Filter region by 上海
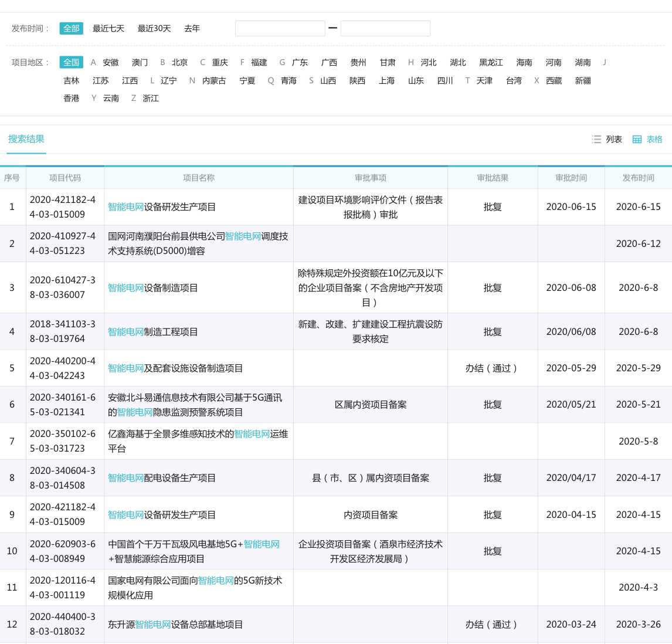The height and width of the screenshot is (644, 672). pyautogui.click(x=386, y=80)
